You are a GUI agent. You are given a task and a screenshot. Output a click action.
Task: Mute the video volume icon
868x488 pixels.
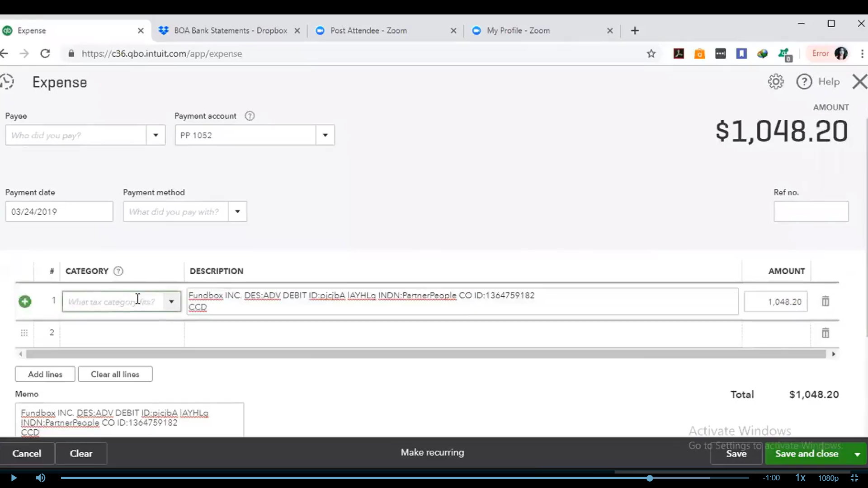click(41, 478)
